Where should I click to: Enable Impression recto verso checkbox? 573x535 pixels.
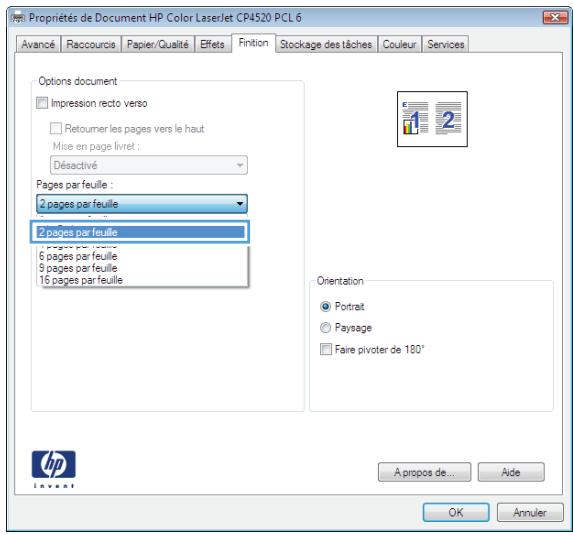(42, 103)
